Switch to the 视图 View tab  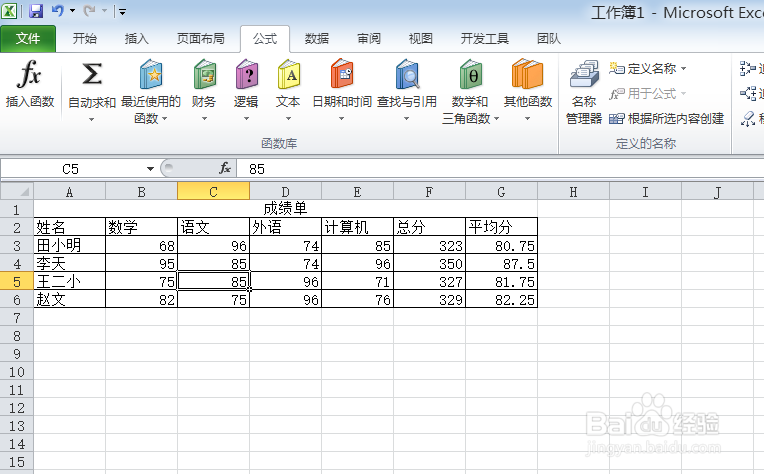[420, 38]
